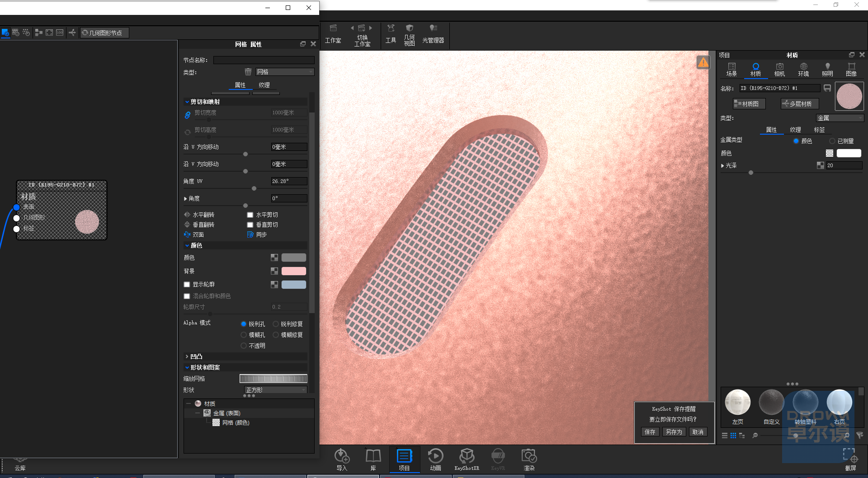Toggle the 项目 project panel icon
The width and height of the screenshot is (868, 478).
[x=404, y=459]
